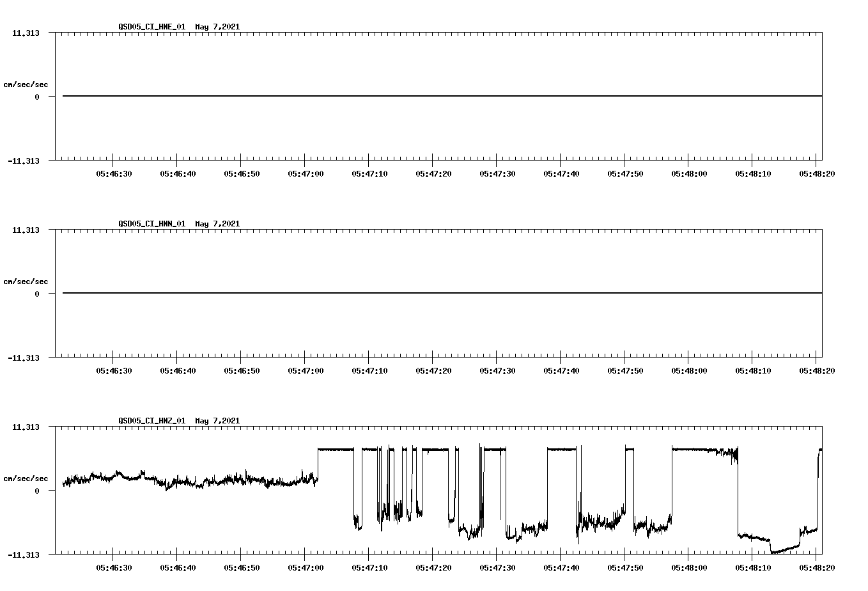Image resolution: width=868 pixels, height=591 pixels.
Task: Click the cm/sec/sec axis label on top plot
Action: point(26,84)
